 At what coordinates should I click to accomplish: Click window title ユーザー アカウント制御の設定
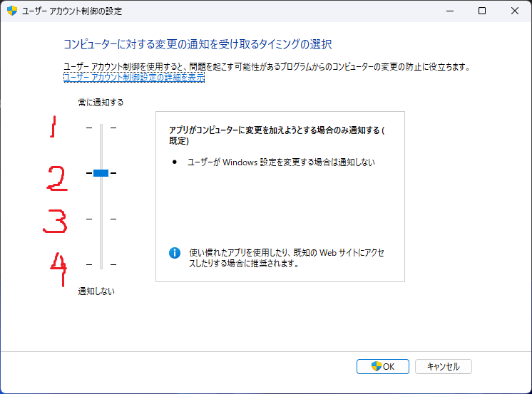tap(72, 11)
